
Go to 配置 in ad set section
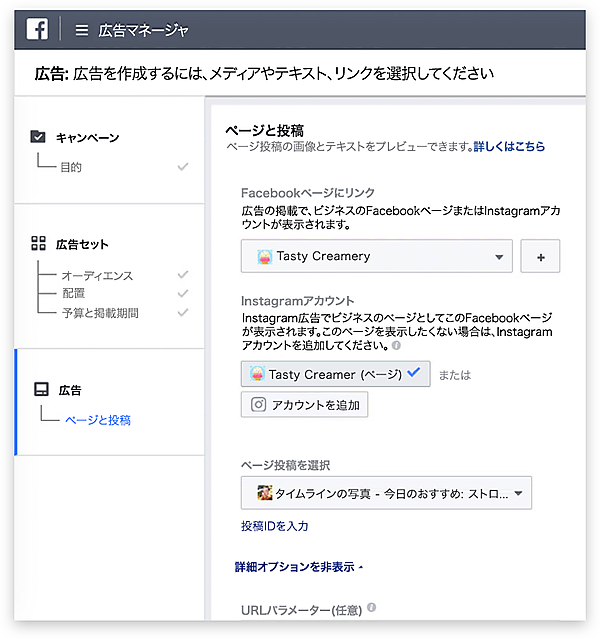73,294
